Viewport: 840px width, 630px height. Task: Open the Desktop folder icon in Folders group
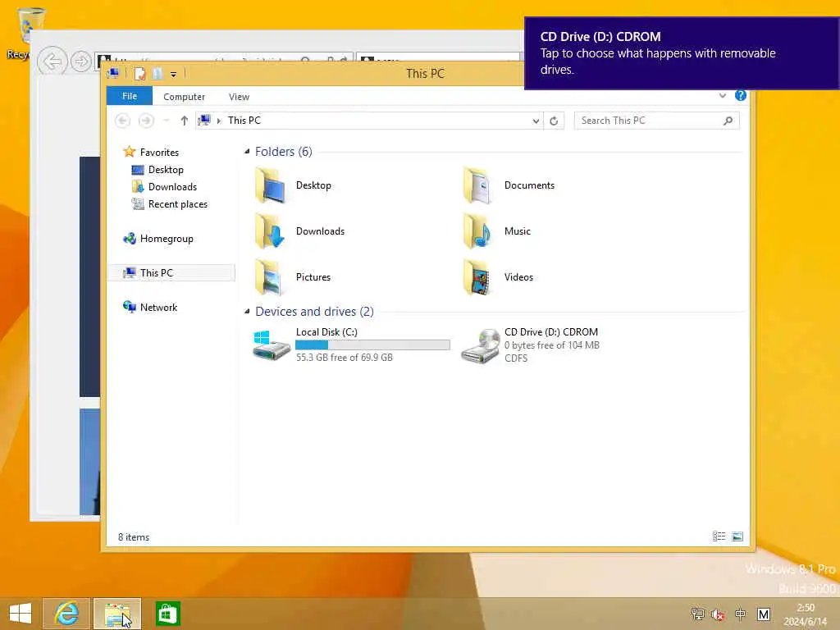pos(269,185)
